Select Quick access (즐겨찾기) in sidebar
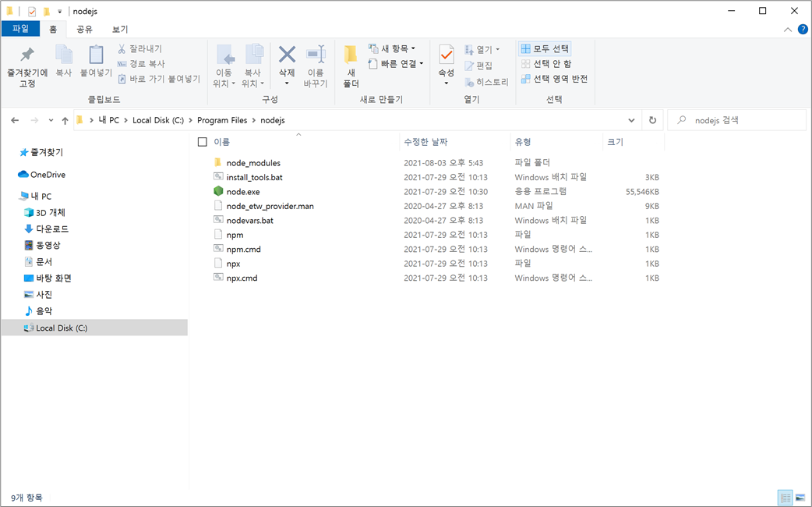812x507 pixels. coord(41,152)
